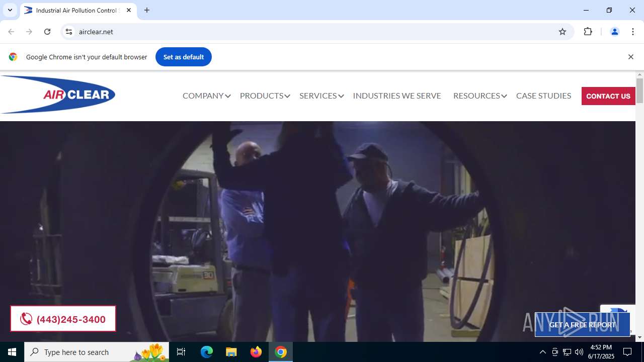
Task: Open the SERVICES navigation item
Action: [318, 96]
